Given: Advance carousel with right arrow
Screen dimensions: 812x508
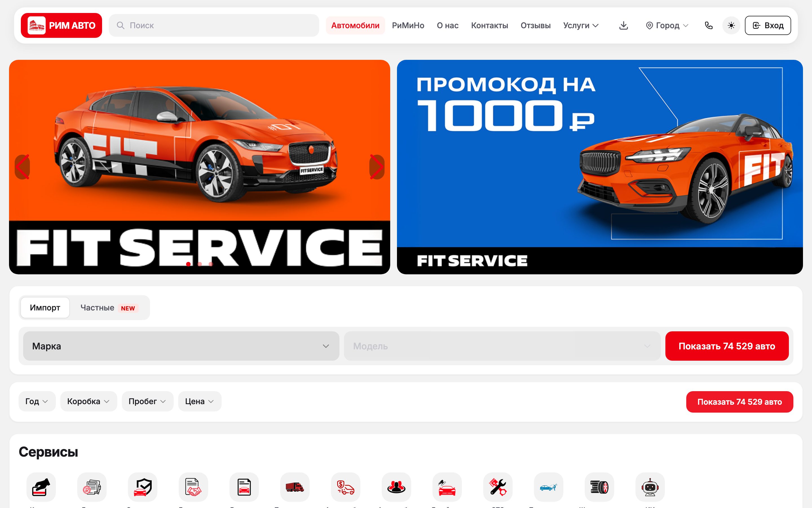Looking at the screenshot, I should point(377,167).
